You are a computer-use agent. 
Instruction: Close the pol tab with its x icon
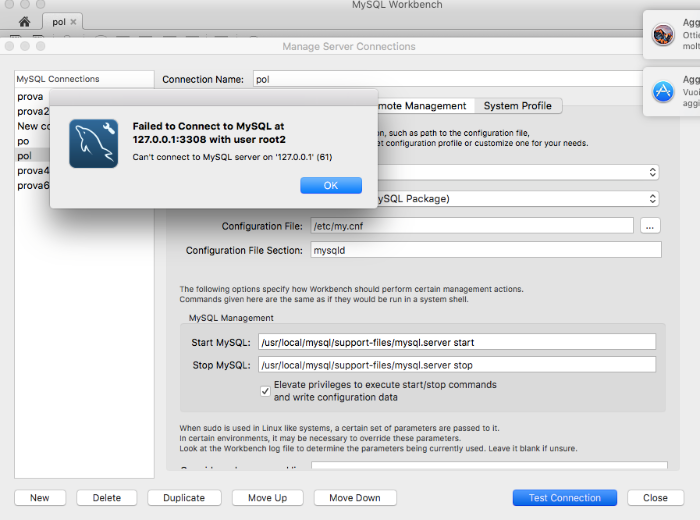click(73, 21)
